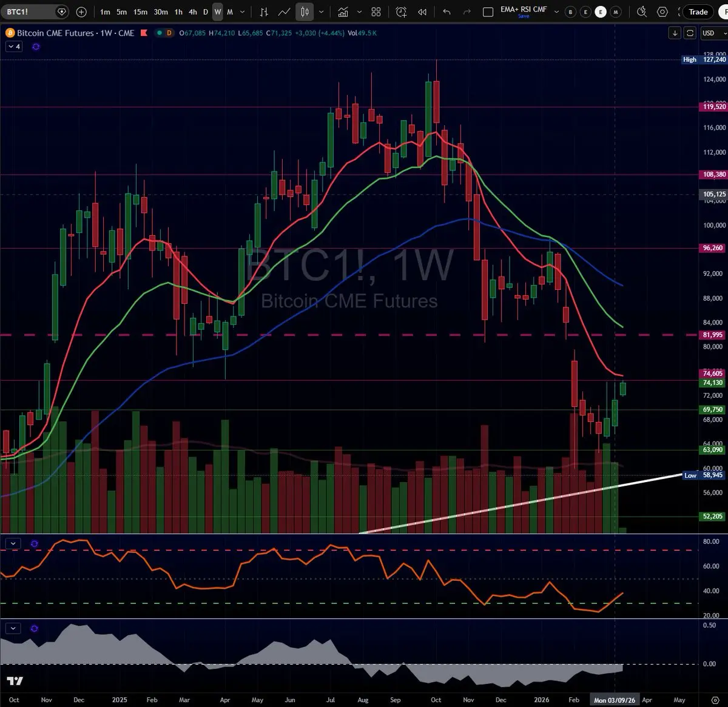Viewport: 728px width, 707px height.
Task: Select the 30m timeframe
Action: point(161,12)
